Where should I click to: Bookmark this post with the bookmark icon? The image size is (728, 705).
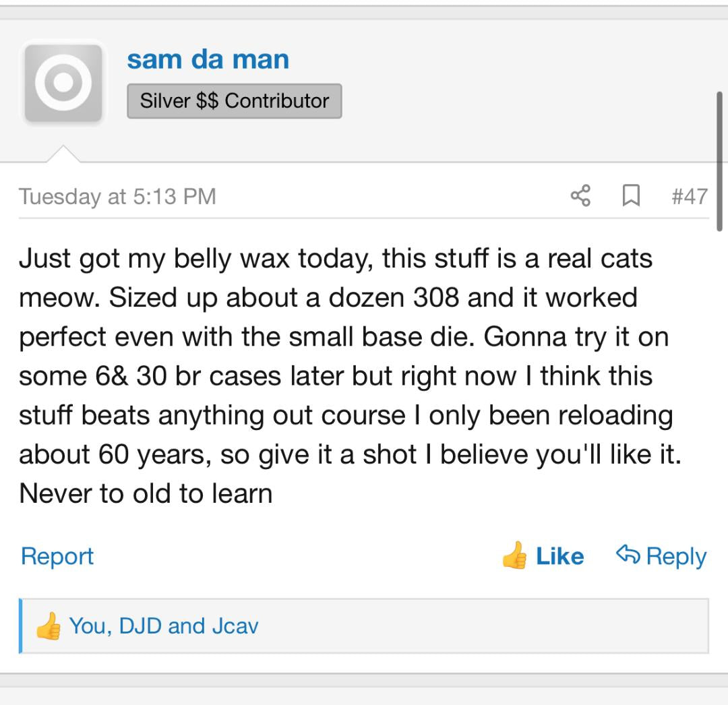coord(630,195)
